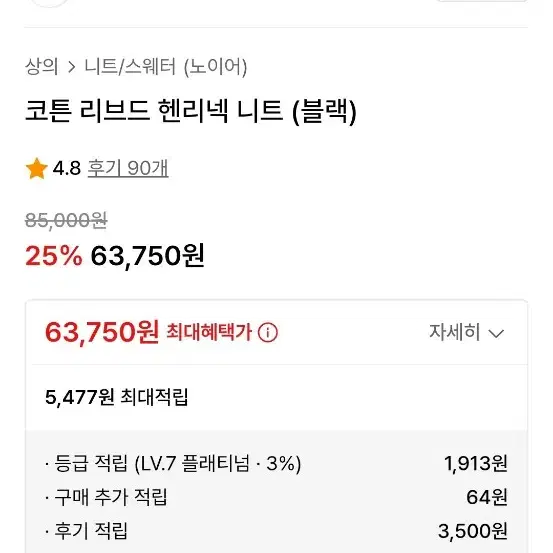Tap the 후기 적립 row
553x553 pixels.
pos(276,531)
